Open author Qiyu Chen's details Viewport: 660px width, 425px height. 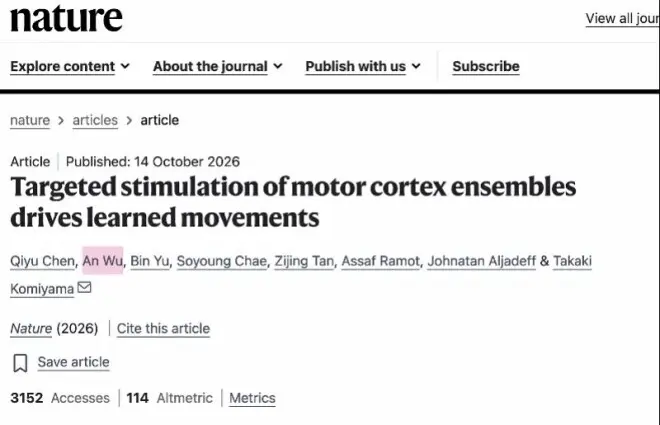43,261
